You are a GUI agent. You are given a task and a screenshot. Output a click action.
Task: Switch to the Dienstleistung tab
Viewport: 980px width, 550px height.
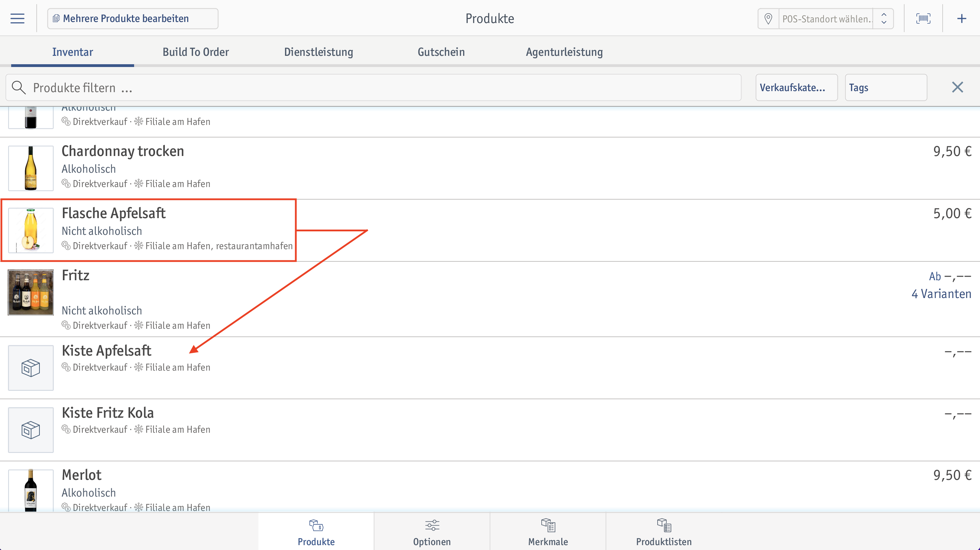(x=319, y=52)
